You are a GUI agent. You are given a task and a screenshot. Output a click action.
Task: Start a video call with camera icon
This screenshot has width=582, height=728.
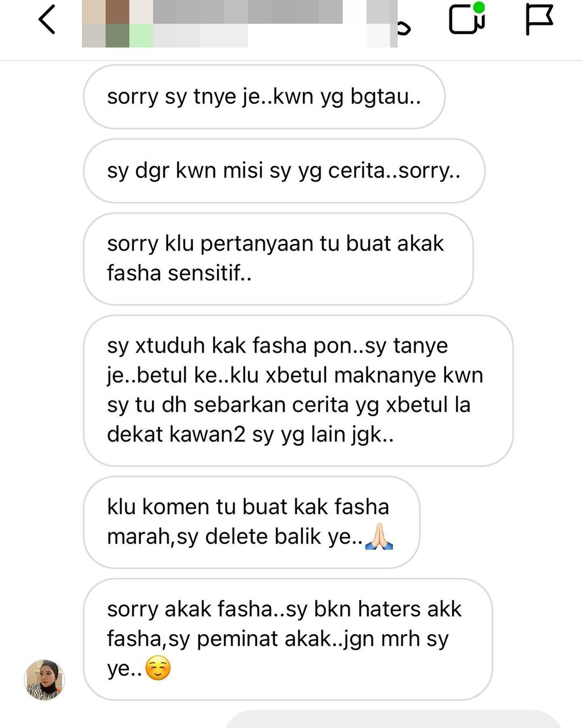[466, 19]
